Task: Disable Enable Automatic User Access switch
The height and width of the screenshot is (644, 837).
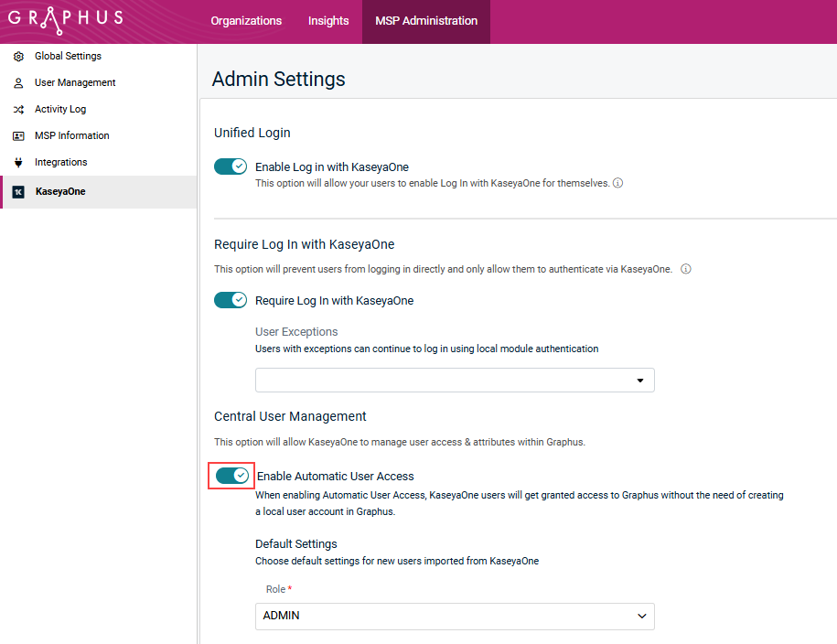Action: (x=232, y=476)
